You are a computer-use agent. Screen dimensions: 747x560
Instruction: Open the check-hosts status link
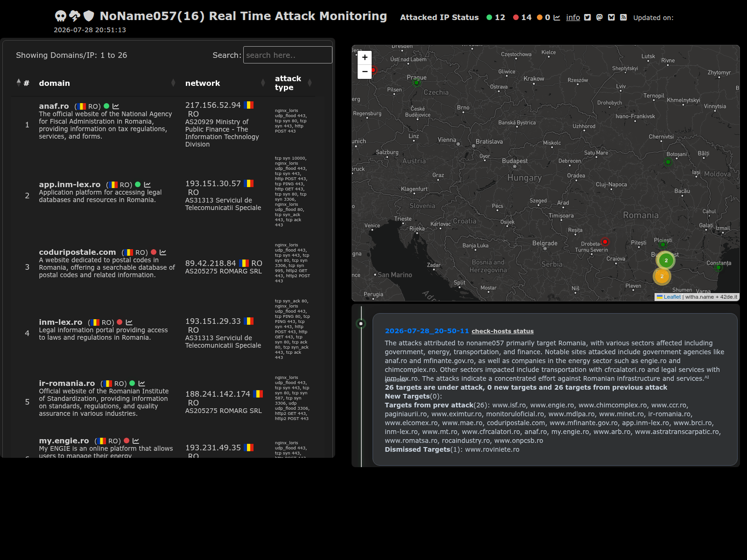pos(502,331)
